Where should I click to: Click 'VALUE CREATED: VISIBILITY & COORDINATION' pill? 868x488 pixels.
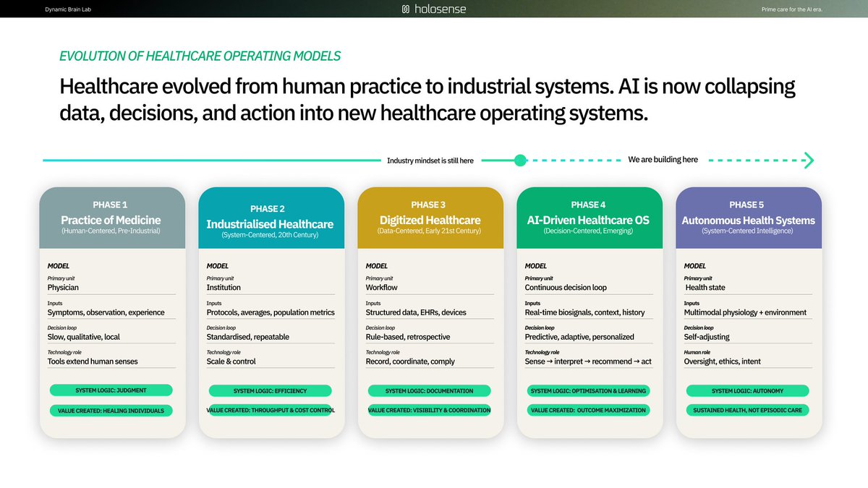click(430, 411)
